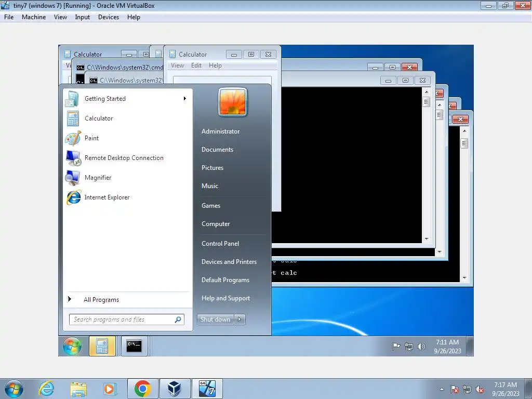The image size is (532, 399).
Task: Open VirtualBox Machine menu
Action: [34, 17]
